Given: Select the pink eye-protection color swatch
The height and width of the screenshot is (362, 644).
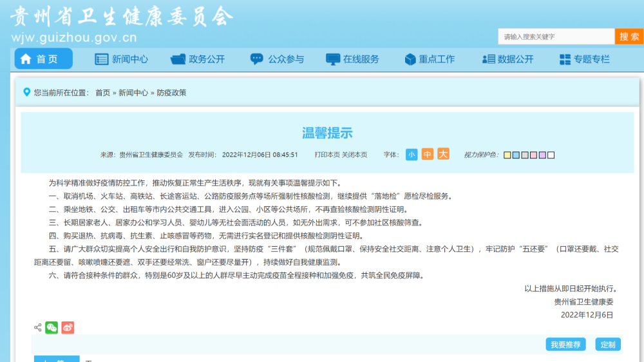Looking at the screenshot, I should [x=533, y=155].
